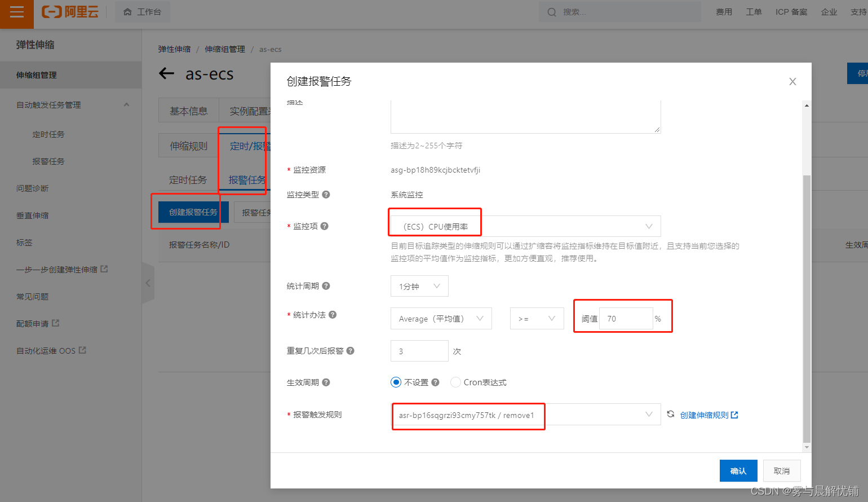The image size is (868, 502).
Task: Open the >= comparison operator dropdown
Action: coord(537,319)
